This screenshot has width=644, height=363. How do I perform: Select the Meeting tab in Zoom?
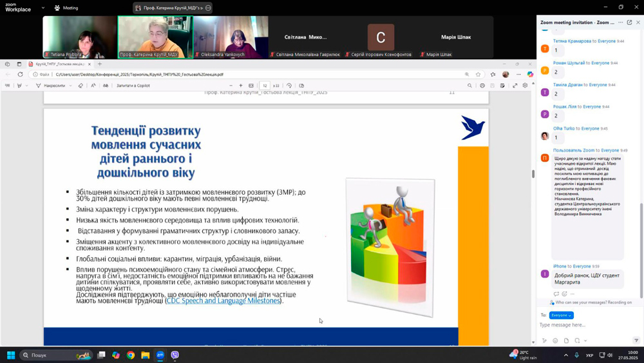coord(66,8)
